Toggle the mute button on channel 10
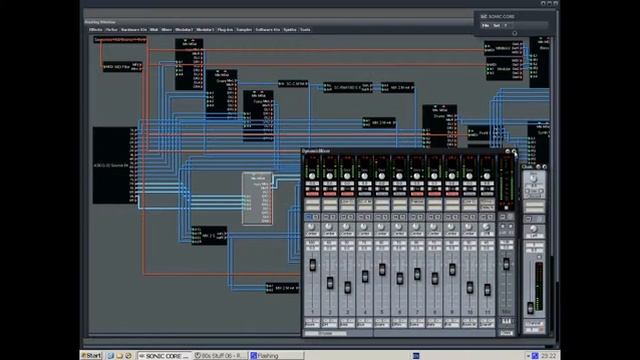Screen dimensions: 640x360 470,194
